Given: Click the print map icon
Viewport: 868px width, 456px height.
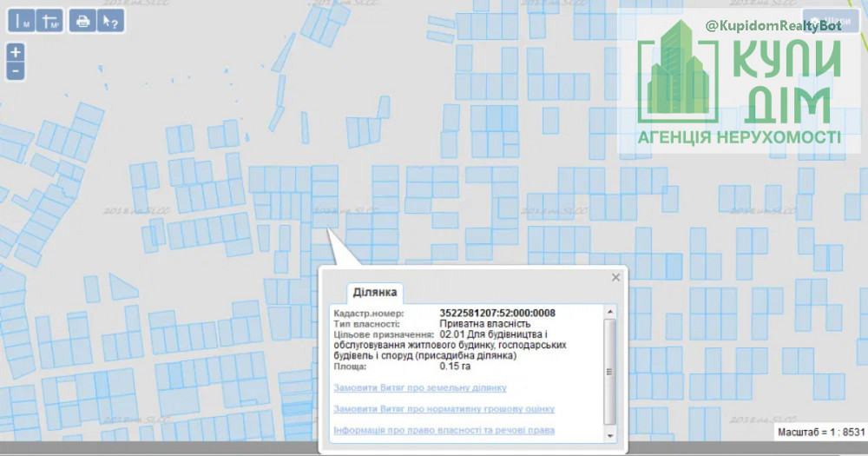Looking at the screenshot, I should (x=82, y=21).
